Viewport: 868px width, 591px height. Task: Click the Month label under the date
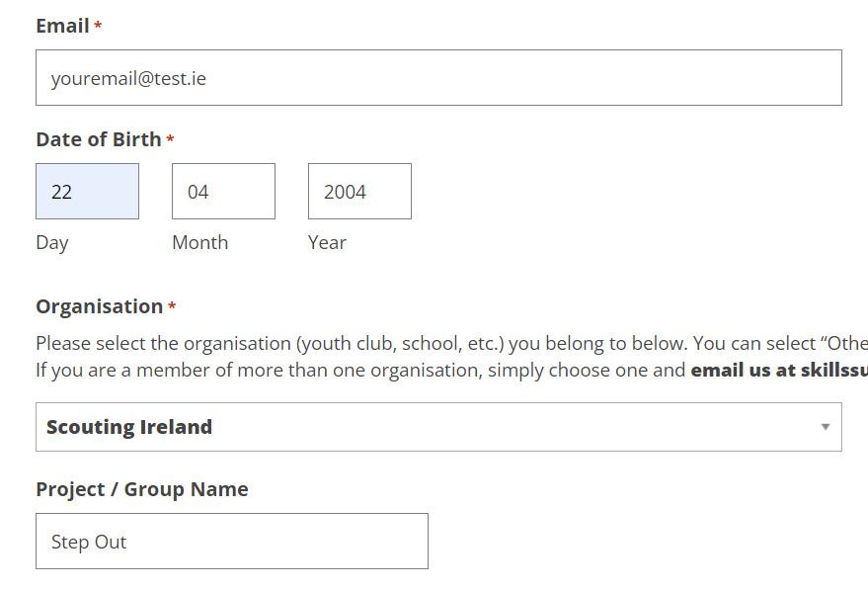[x=199, y=242]
